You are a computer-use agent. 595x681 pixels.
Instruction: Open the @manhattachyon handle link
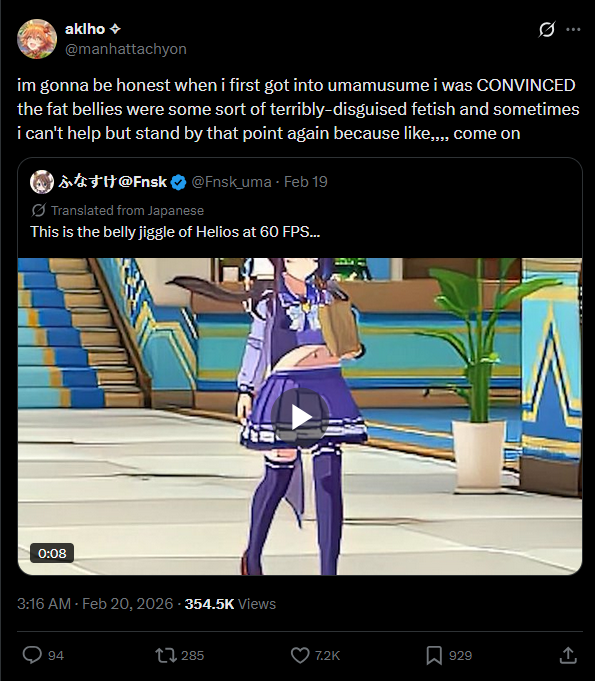126,49
